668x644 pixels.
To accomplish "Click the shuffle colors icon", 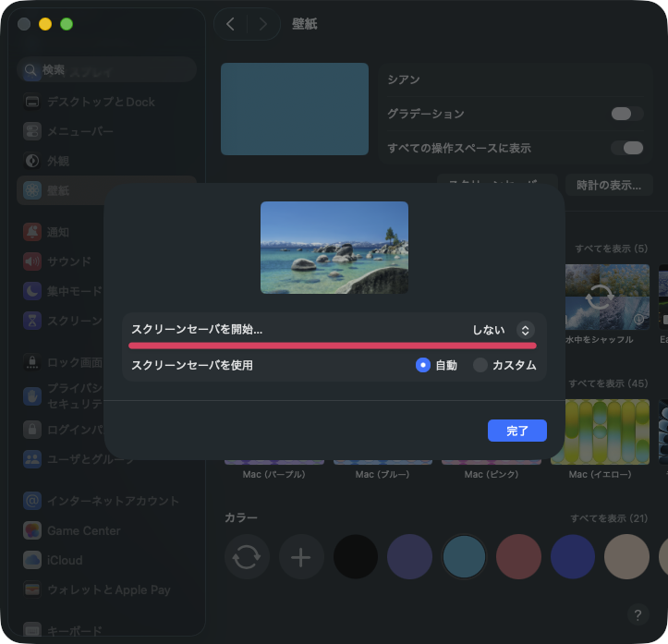I will click(247, 557).
